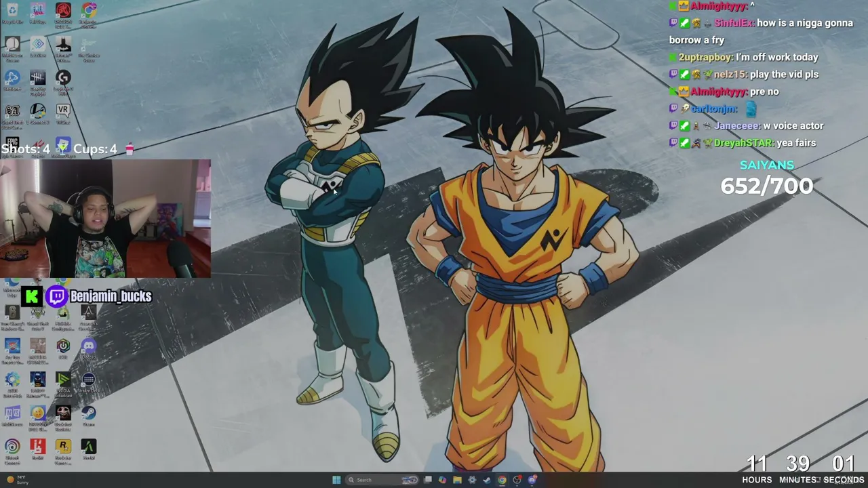Open the Stream Deck desktop shortcut
Screen dimensions: 868x488
tap(88, 382)
